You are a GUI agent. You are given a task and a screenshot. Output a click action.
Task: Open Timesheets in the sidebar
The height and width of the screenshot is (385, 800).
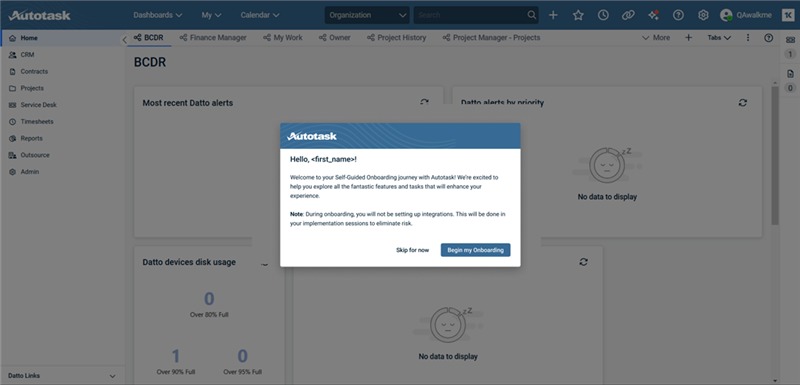point(62,122)
